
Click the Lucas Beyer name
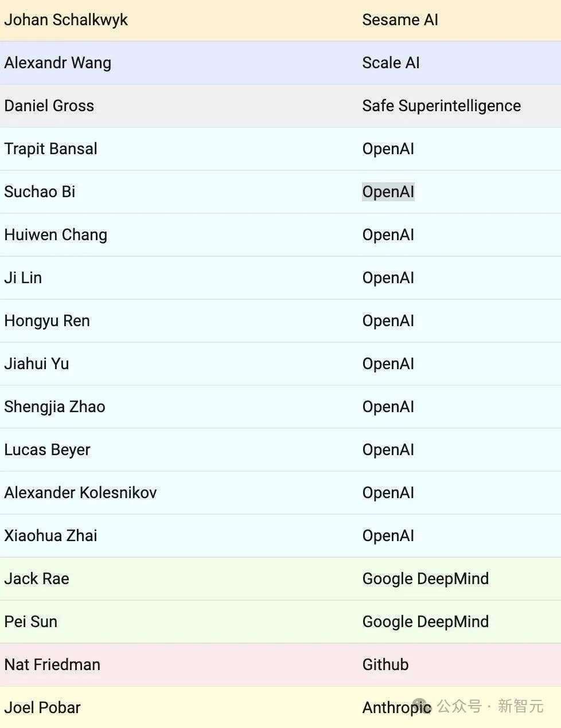[x=47, y=450]
